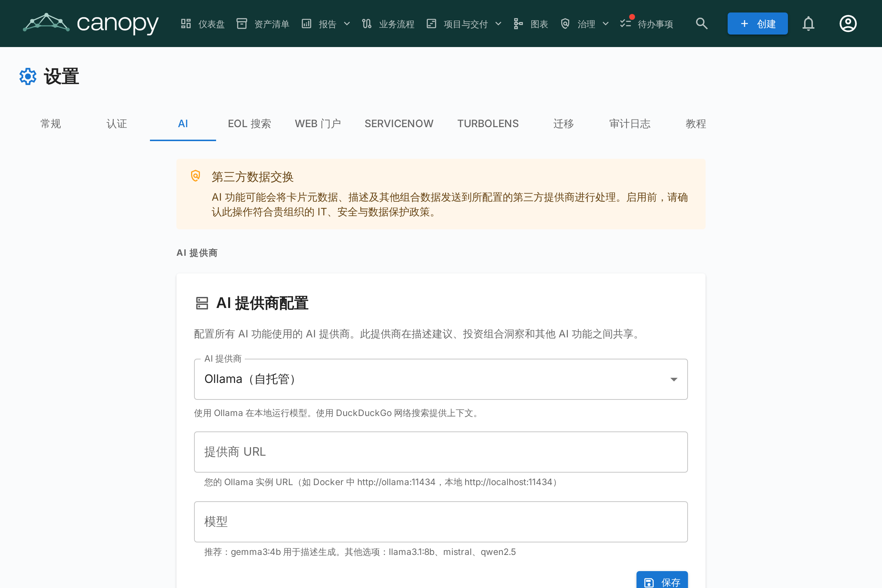Switch to the WEB 门户 tab
Viewport: 882px width, 588px height.
click(318, 124)
